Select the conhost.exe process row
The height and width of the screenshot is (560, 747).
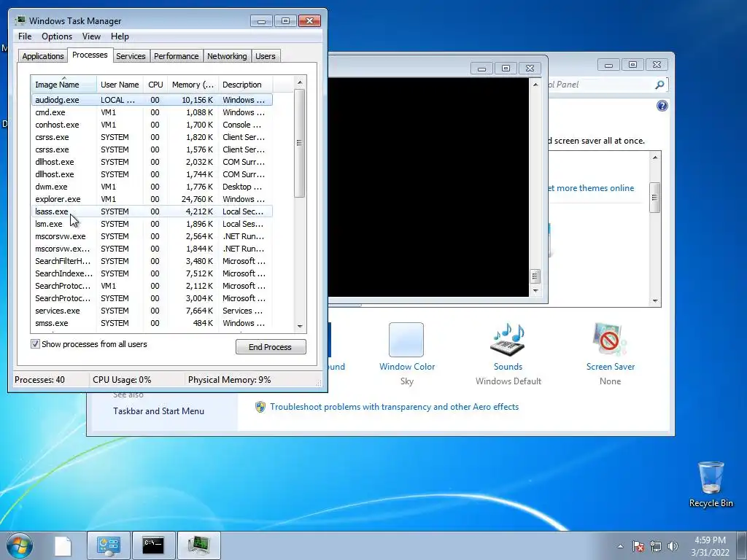(x=152, y=125)
